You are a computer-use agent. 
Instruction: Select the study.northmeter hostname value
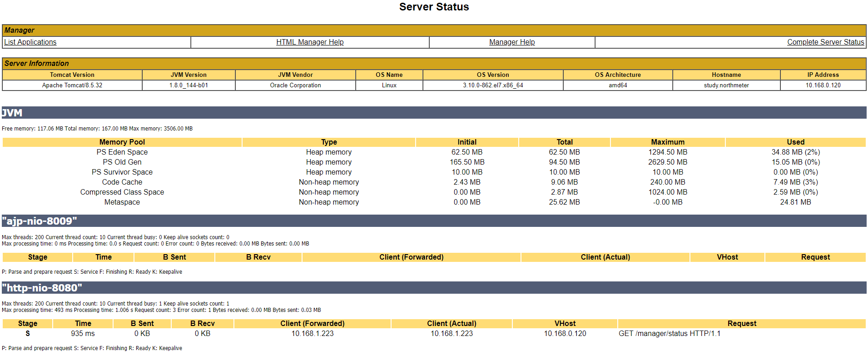(726, 85)
